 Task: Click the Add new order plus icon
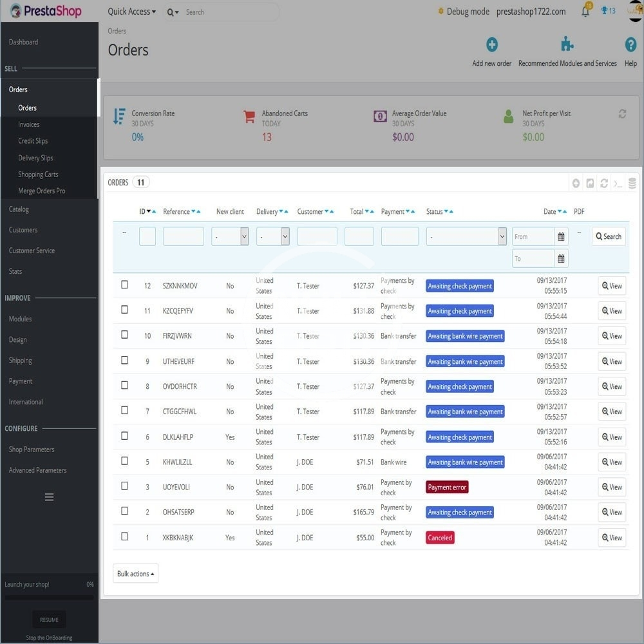tap(492, 45)
